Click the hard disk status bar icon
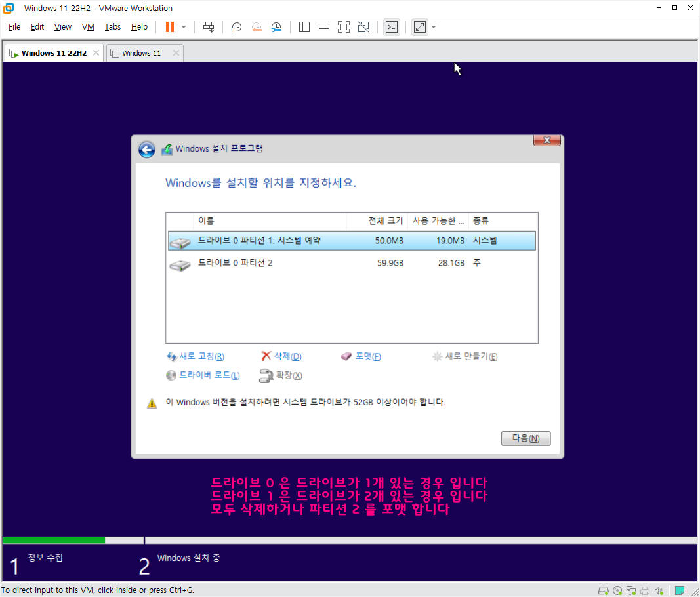 [x=604, y=590]
